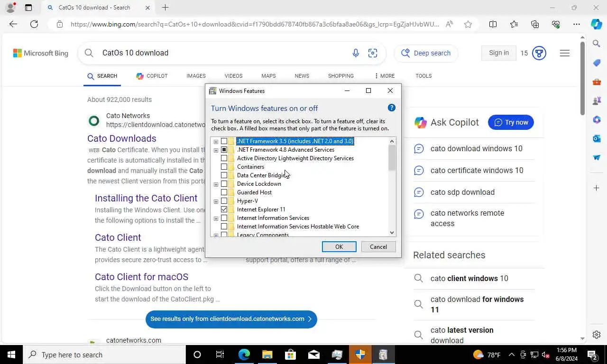Expand the .NET Framework 3.5 tree node
Viewport: 607px width, 364px height.
[216, 142]
